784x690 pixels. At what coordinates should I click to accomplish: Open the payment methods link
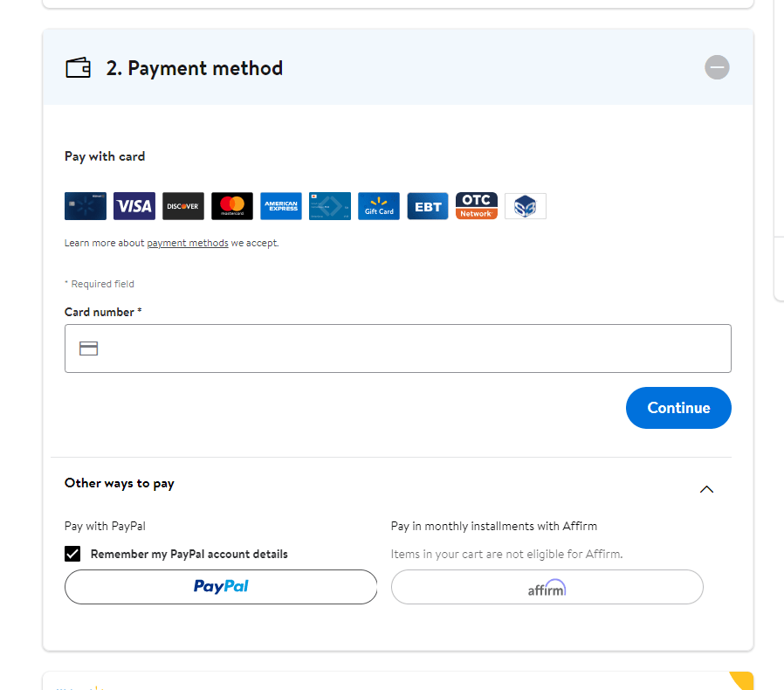click(x=188, y=243)
